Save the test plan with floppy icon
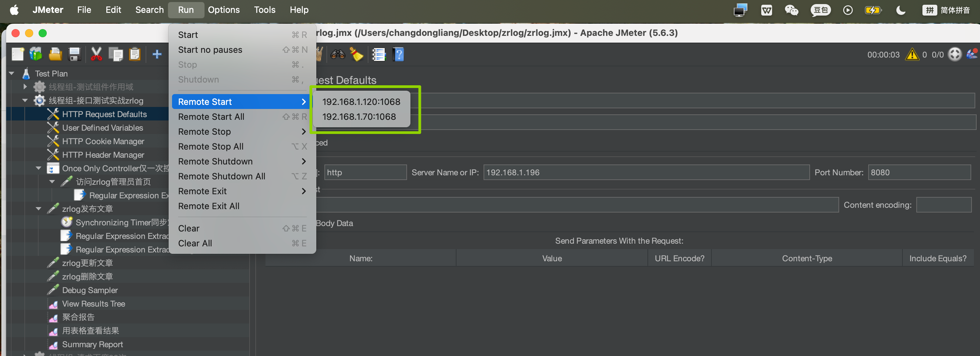The width and height of the screenshot is (980, 356). tap(74, 54)
